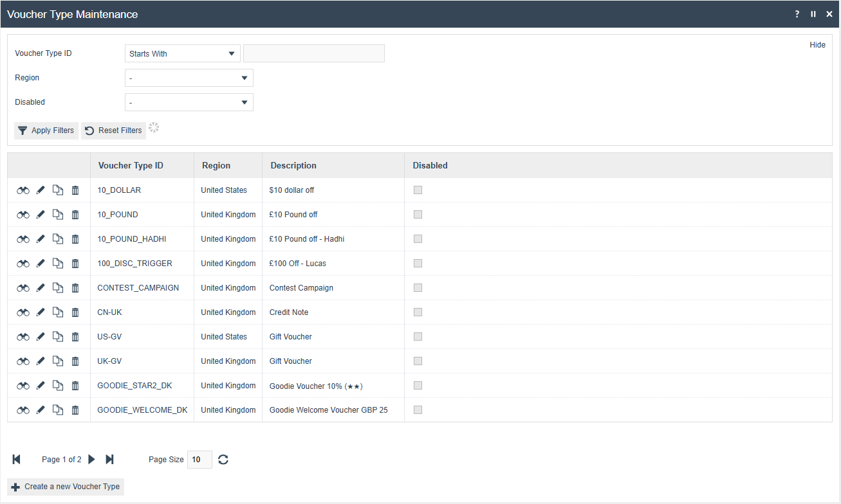The width and height of the screenshot is (841, 504).
Task: View the CN-UK voucher type
Action: tap(23, 312)
